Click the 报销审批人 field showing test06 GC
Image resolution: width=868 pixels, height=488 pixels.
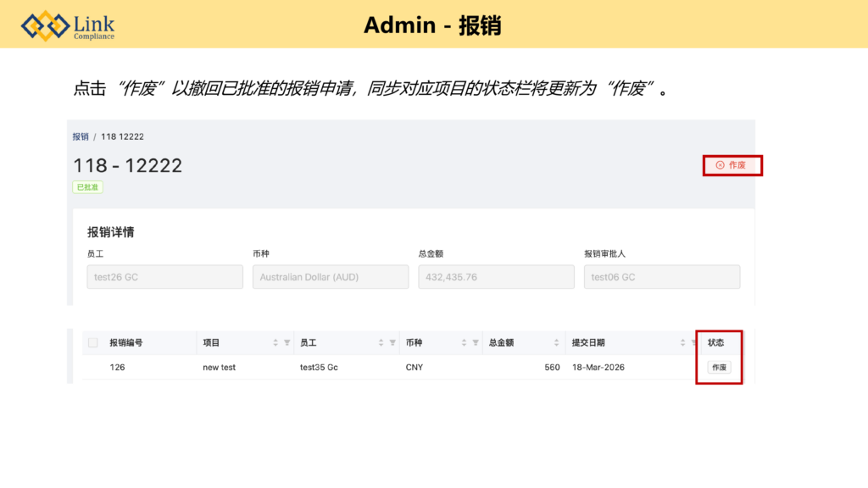click(x=661, y=277)
